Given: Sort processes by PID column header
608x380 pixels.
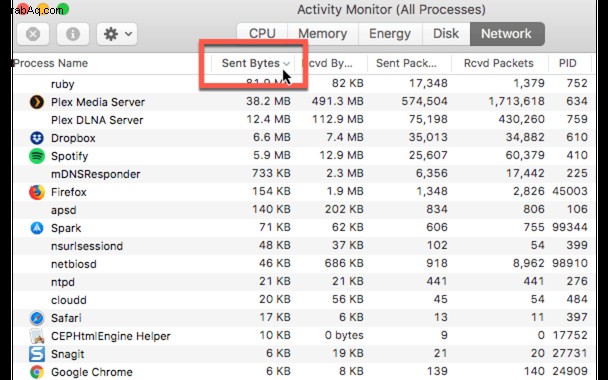Looking at the screenshot, I should pyautogui.click(x=568, y=63).
